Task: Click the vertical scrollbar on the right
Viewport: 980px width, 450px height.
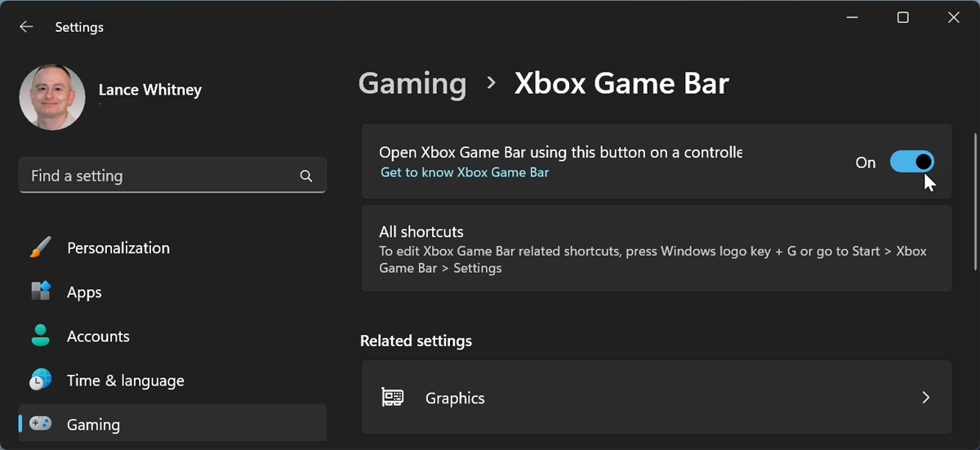Action: pyautogui.click(x=974, y=202)
